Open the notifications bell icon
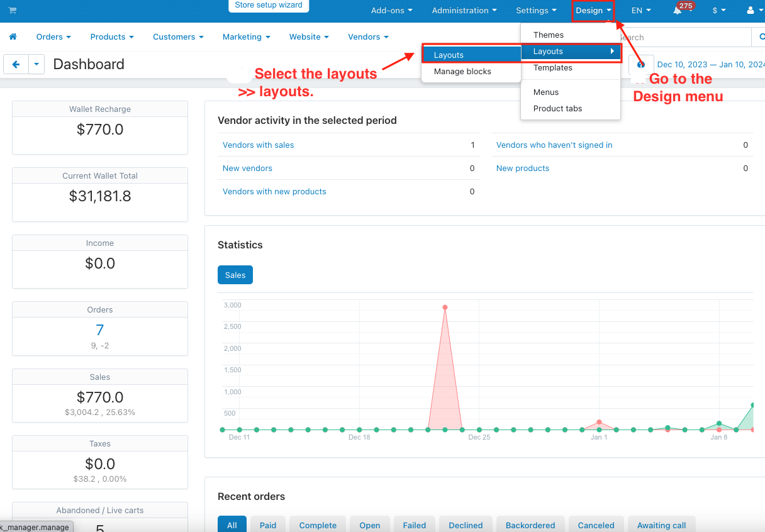 (678, 11)
